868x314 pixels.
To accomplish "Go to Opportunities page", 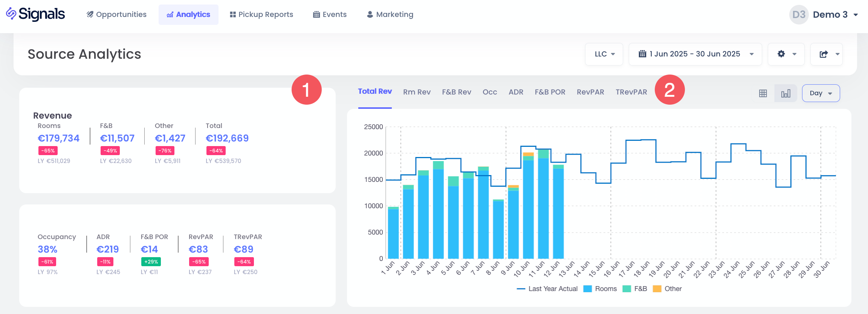I will (116, 15).
